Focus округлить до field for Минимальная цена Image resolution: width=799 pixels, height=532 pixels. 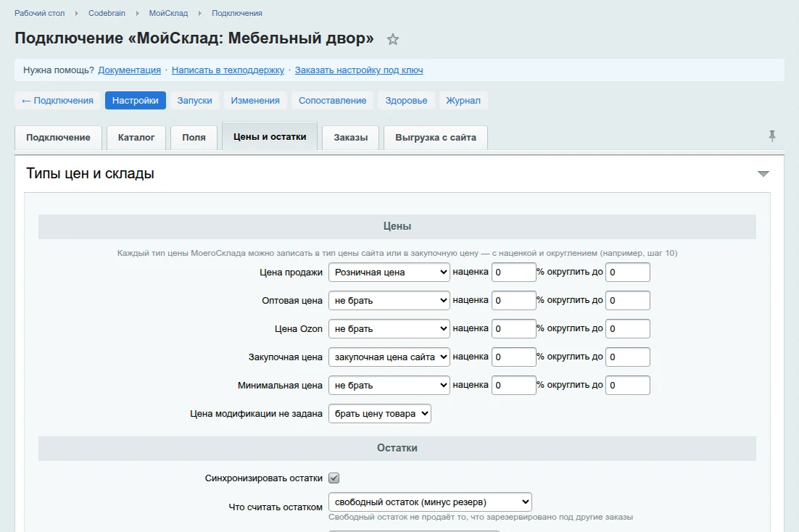pyautogui.click(x=628, y=386)
